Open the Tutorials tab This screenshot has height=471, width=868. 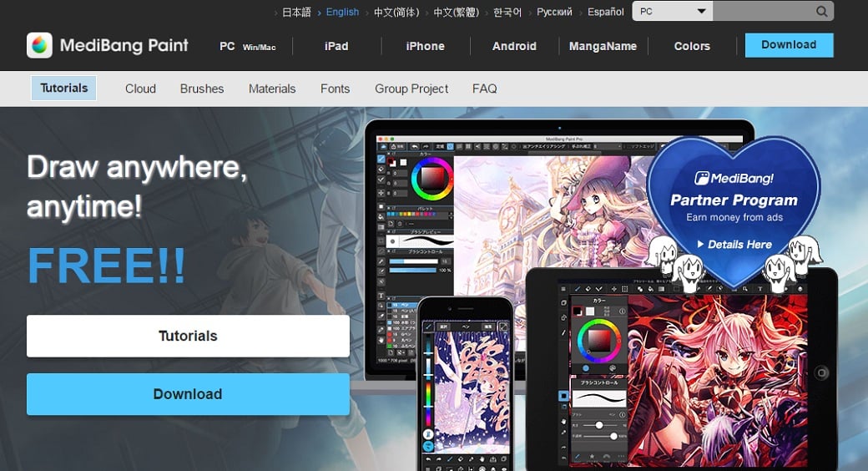click(64, 89)
